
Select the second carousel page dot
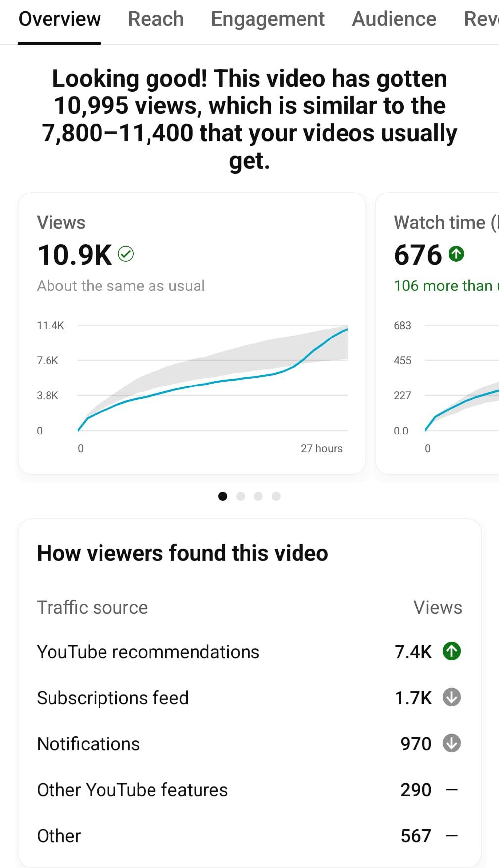click(241, 496)
